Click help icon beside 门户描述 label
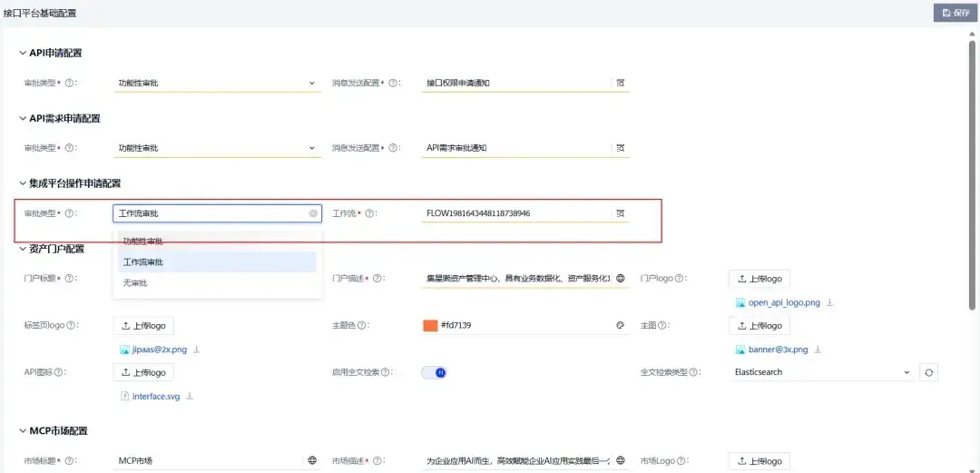Screen dimensions: 980x473 pos(377,279)
